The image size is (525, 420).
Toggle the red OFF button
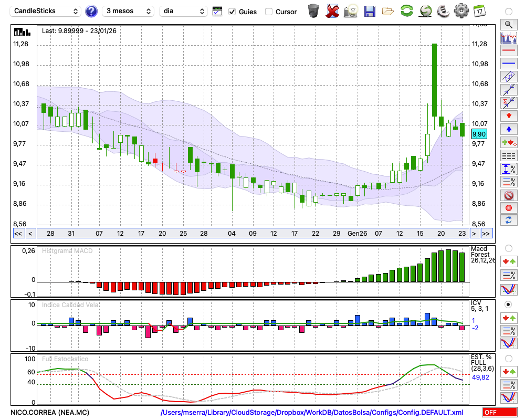[499, 413]
